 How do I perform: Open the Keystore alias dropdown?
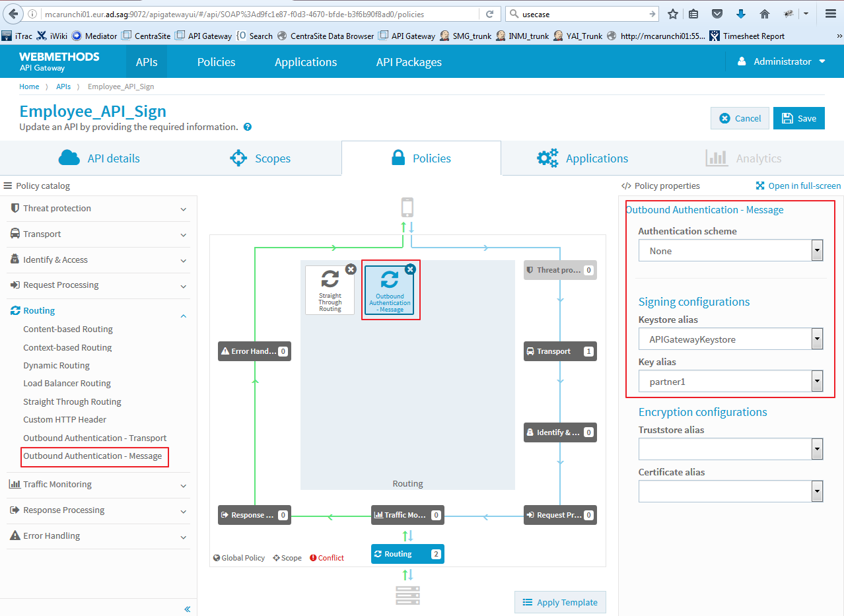click(x=730, y=339)
